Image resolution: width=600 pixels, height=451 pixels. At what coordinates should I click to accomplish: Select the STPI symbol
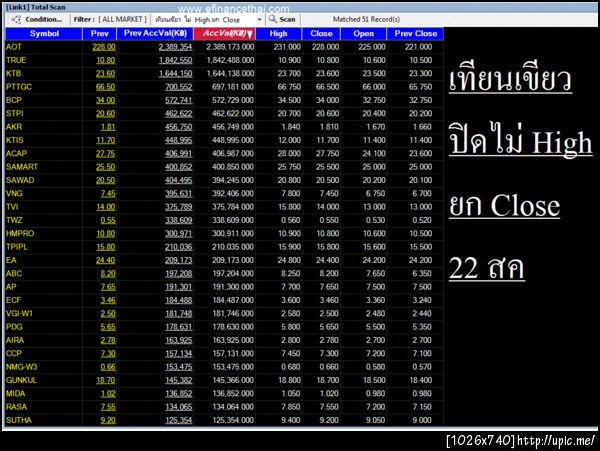point(15,114)
